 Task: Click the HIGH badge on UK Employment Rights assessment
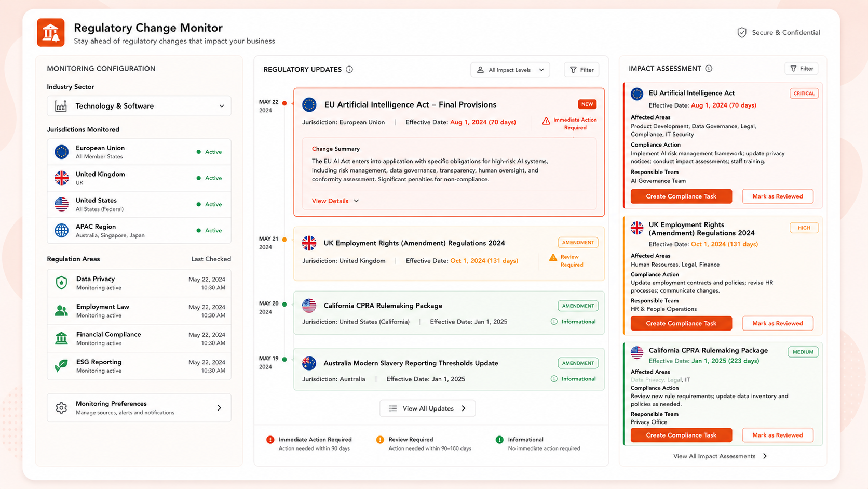click(x=804, y=228)
